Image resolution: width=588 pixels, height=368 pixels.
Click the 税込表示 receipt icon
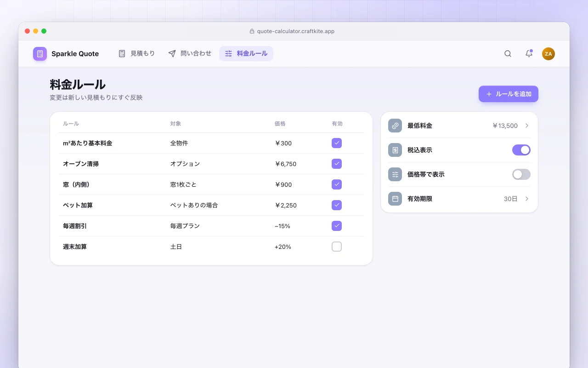point(395,150)
